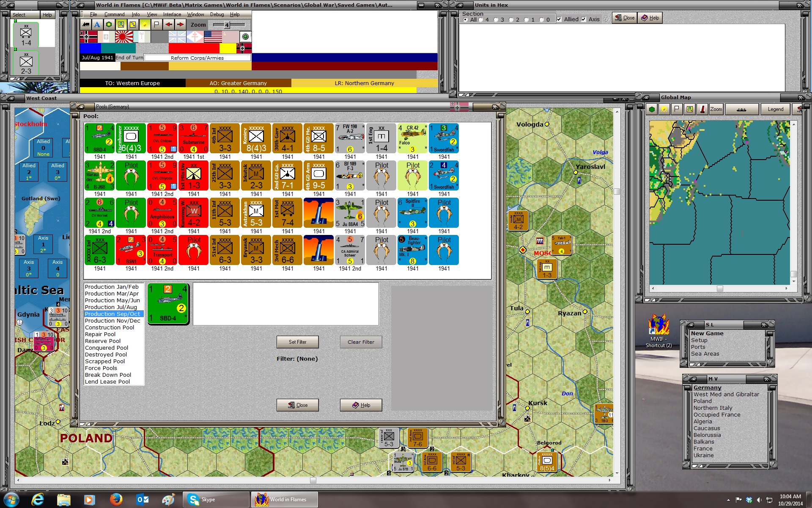The width and height of the screenshot is (812, 508).
Task: Select section 3 radio button
Action: (x=496, y=20)
